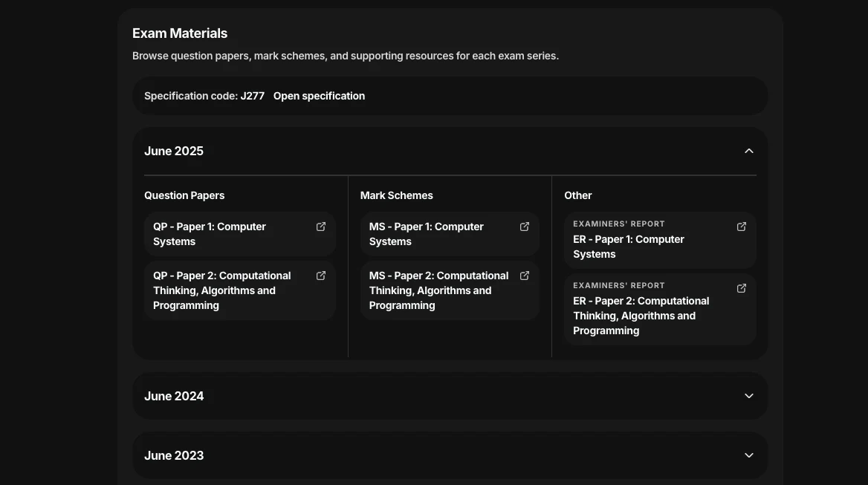Open external link icon for QP Paper 1
This screenshot has height=485, width=868.
click(x=321, y=227)
